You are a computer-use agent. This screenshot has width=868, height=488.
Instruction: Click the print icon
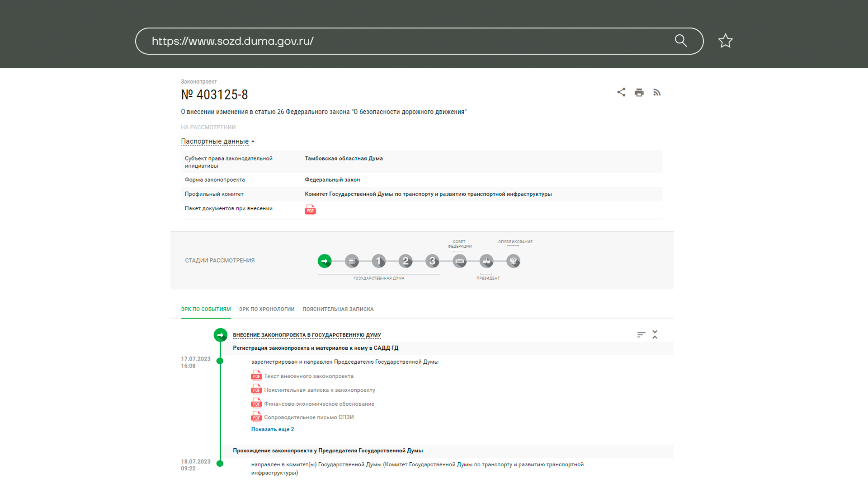click(x=639, y=93)
